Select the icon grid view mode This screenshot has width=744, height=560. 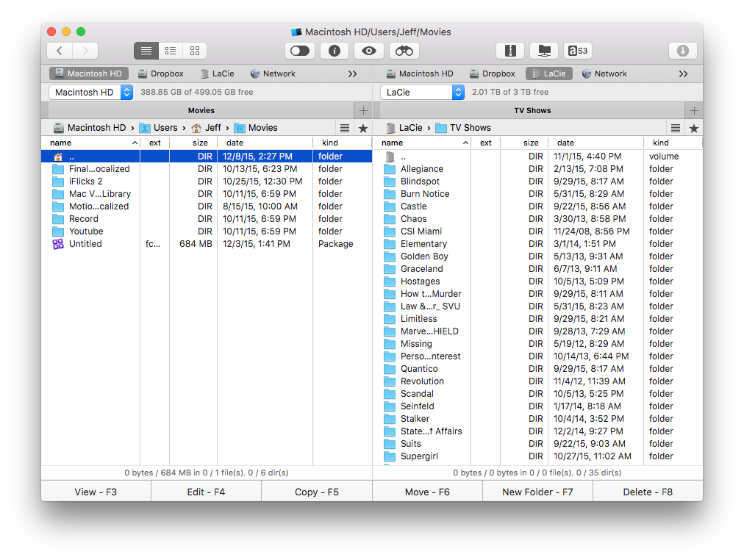tap(195, 51)
